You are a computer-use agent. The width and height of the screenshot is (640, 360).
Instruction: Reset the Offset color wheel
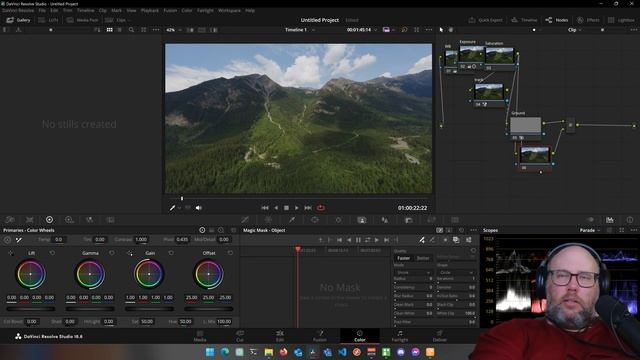pyautogui.click(x=230, y=253)
